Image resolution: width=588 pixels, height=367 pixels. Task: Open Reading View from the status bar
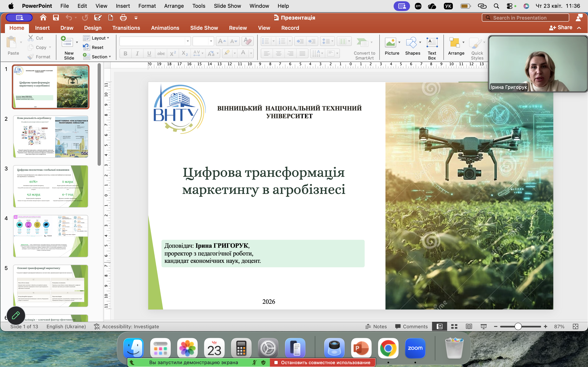(x=469, y=326)
